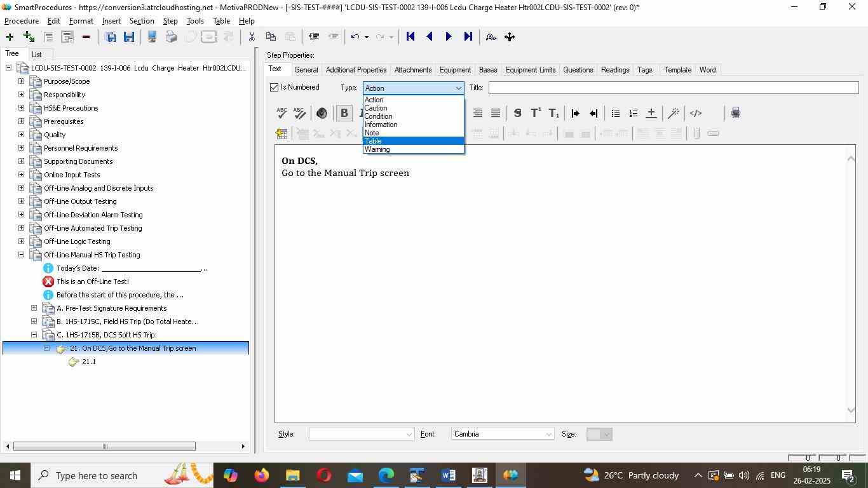
Task: Click the subscript T icon
Action: tap(554, 113)
